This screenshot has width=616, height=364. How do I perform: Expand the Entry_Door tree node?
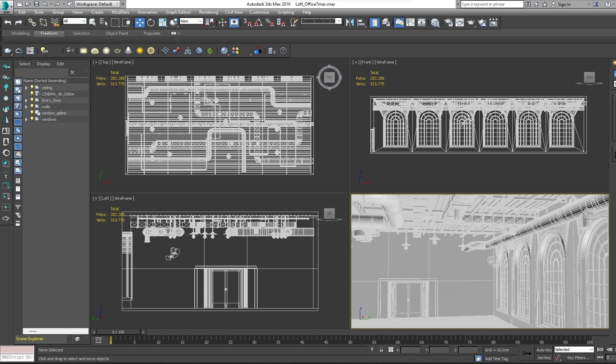26,100
